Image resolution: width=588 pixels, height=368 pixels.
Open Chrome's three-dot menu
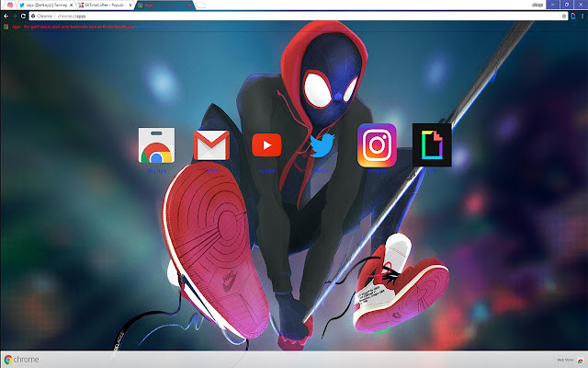[x=582, y=16]
